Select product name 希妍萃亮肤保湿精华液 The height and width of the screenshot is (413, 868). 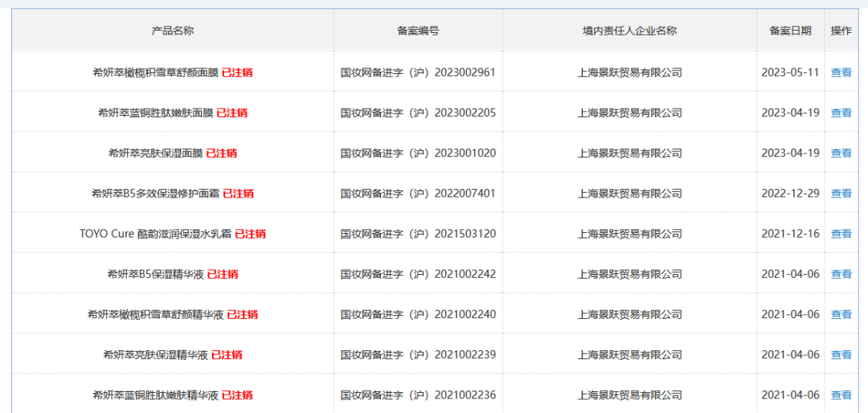(x=156, y=355)
